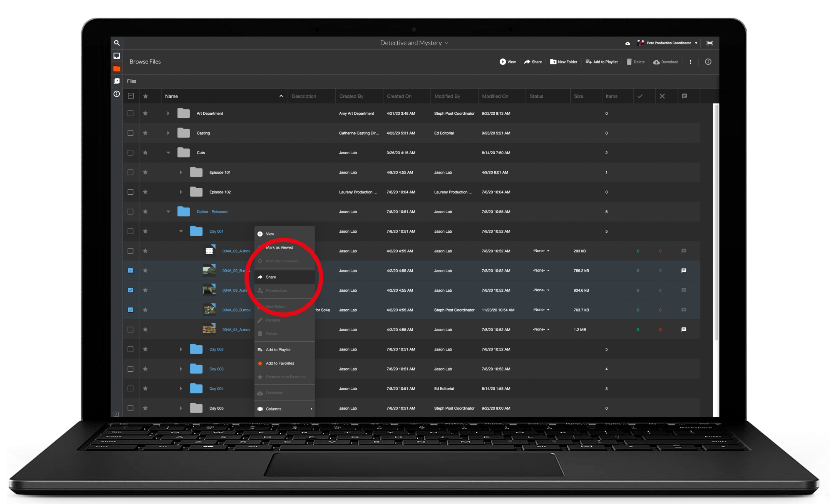Viewport: 830px width, 504px height.
Task: Open the comment icon on the 004A_04_A.mov row
Action: tap(684, 329)
